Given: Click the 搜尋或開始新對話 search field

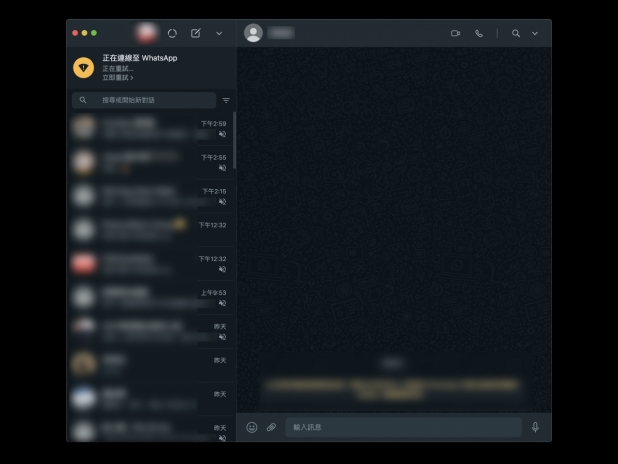Looking at the screenshot, I should (x=150, y=101).
